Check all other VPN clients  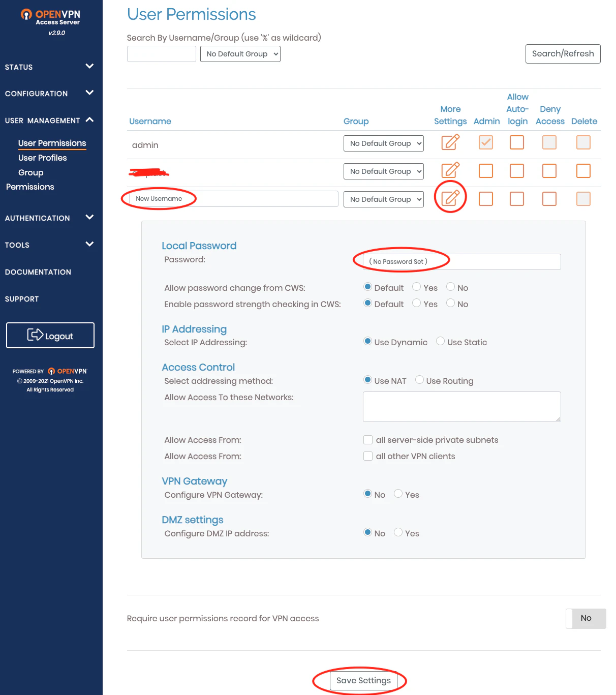click(x=368, y=456)
